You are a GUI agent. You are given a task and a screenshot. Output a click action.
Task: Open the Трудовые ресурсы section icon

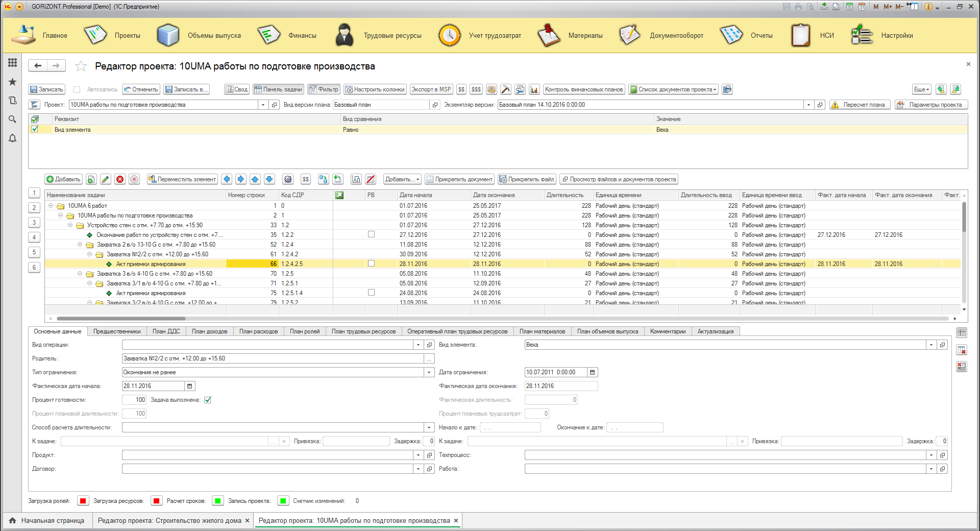tap(345, 35)
